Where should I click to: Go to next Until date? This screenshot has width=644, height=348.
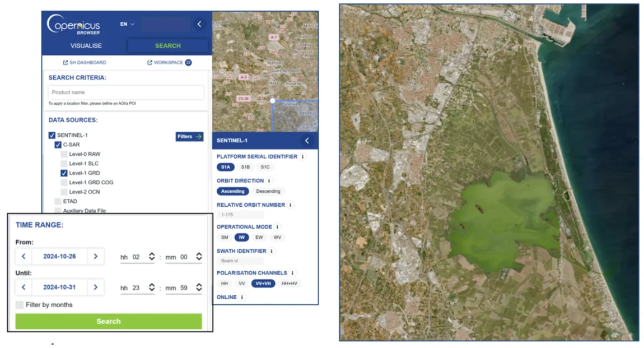point(96,287)
